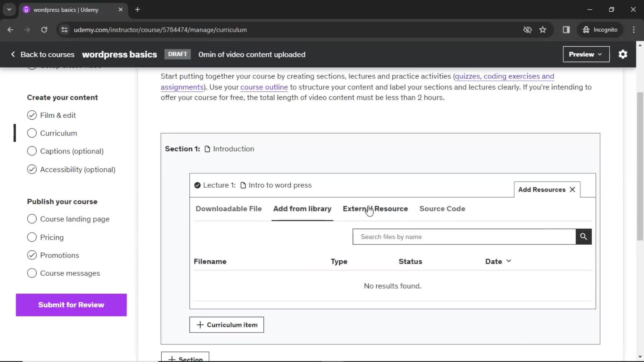Click the Curriculum section icon in sidebar

pos(32,133)
